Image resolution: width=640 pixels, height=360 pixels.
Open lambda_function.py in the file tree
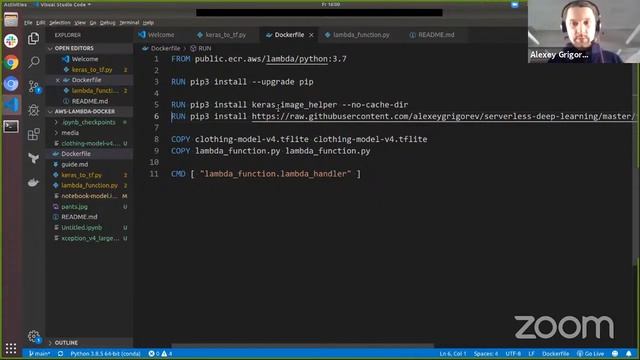coord(89,185)
